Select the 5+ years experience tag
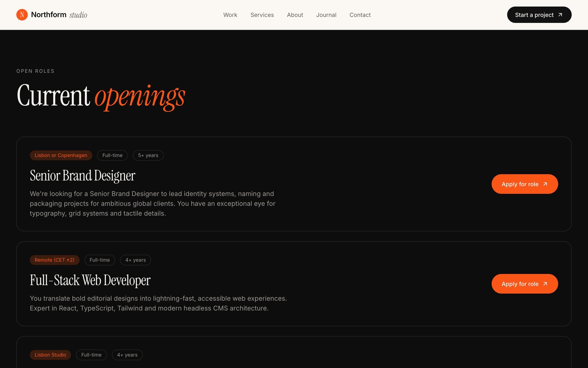 point(148,155)
